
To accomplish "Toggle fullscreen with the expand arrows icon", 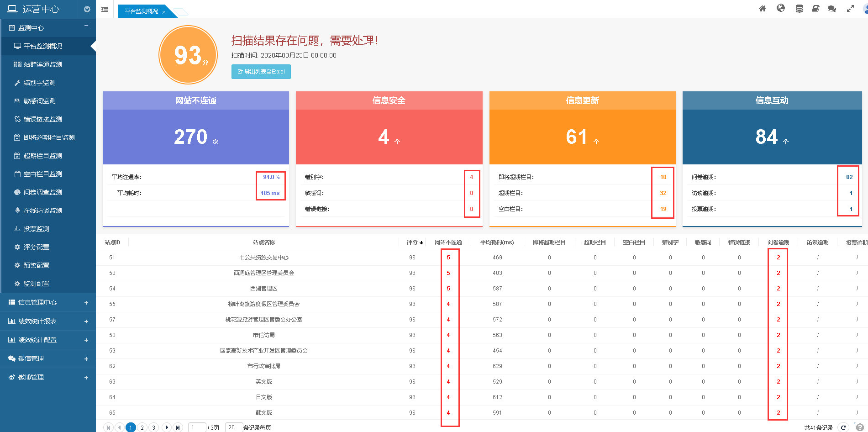I will (850, 9).
